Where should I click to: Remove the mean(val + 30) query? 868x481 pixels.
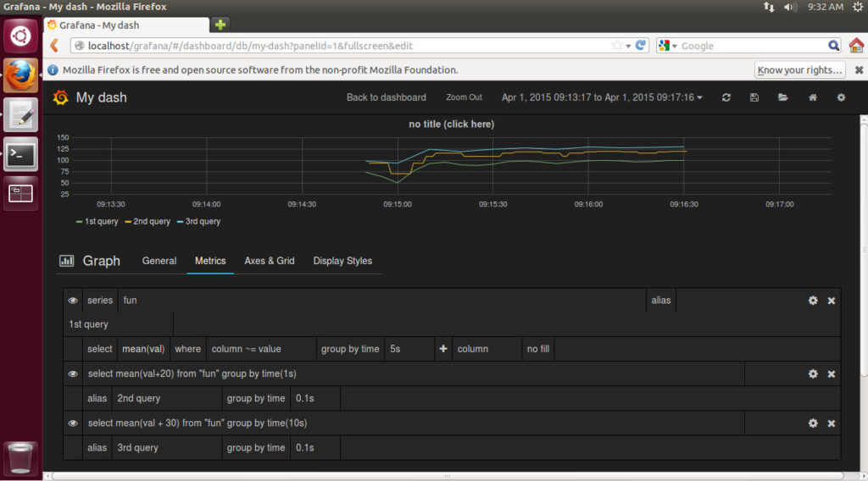(831, 423)
